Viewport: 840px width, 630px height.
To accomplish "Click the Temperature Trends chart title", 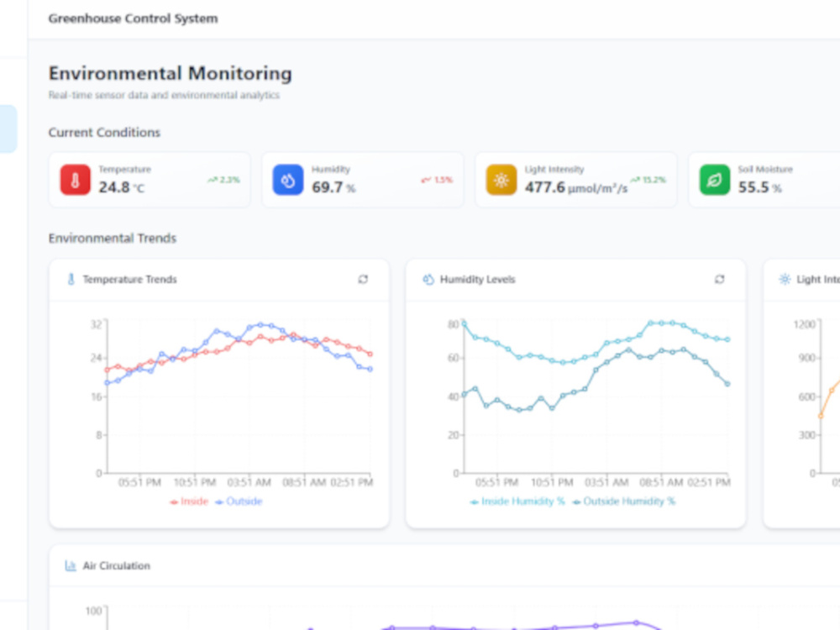I will click(x=129, y=279).
